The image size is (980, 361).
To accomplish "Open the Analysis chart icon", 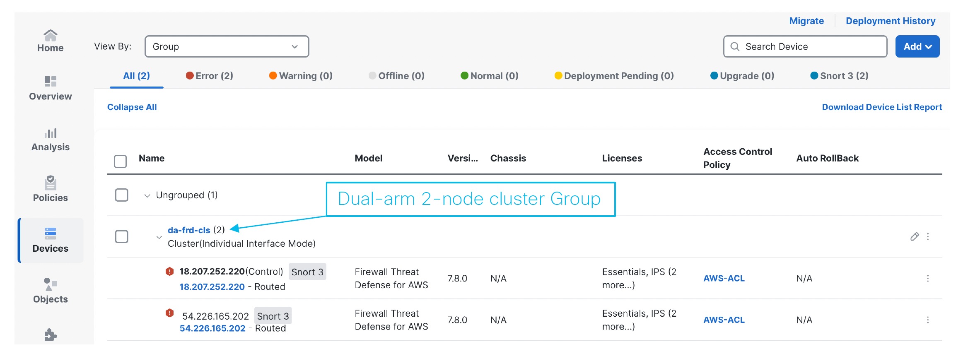I will (x=50, y=133).
